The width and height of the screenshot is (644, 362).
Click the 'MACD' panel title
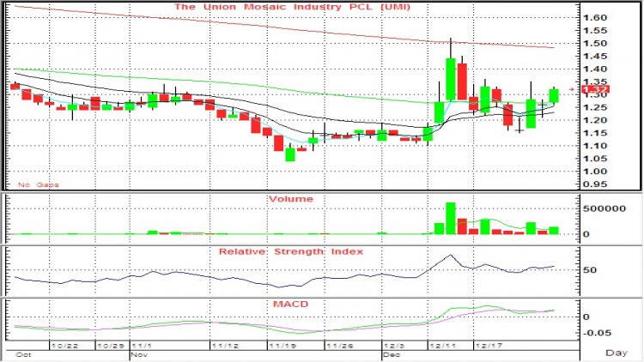click(291, 305)
